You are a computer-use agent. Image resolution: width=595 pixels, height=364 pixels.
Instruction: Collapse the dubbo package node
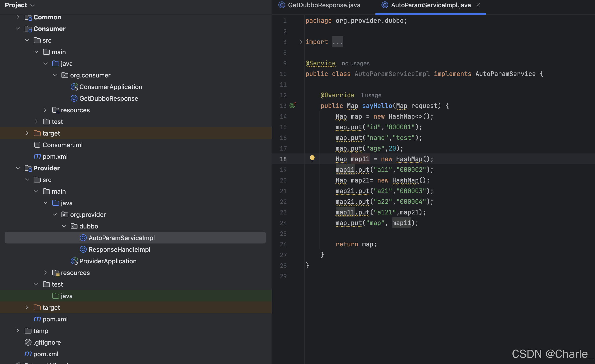tap(64, 226)
